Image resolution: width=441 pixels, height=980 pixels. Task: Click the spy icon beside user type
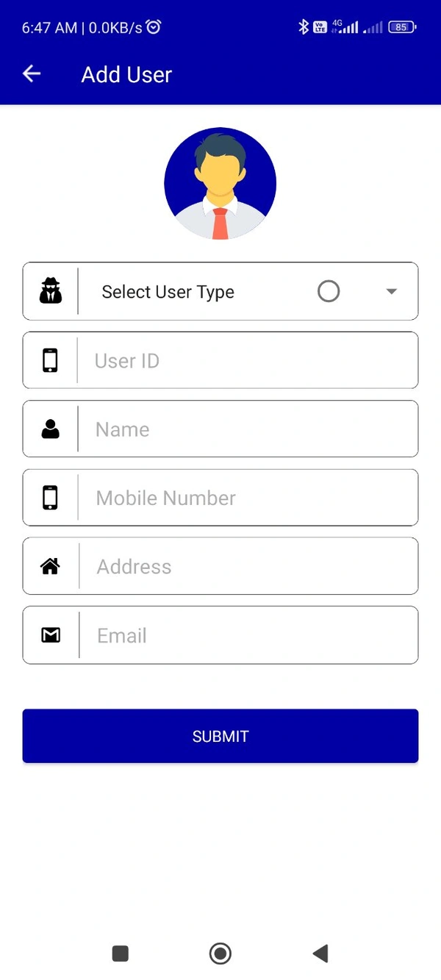click(51, 291)
